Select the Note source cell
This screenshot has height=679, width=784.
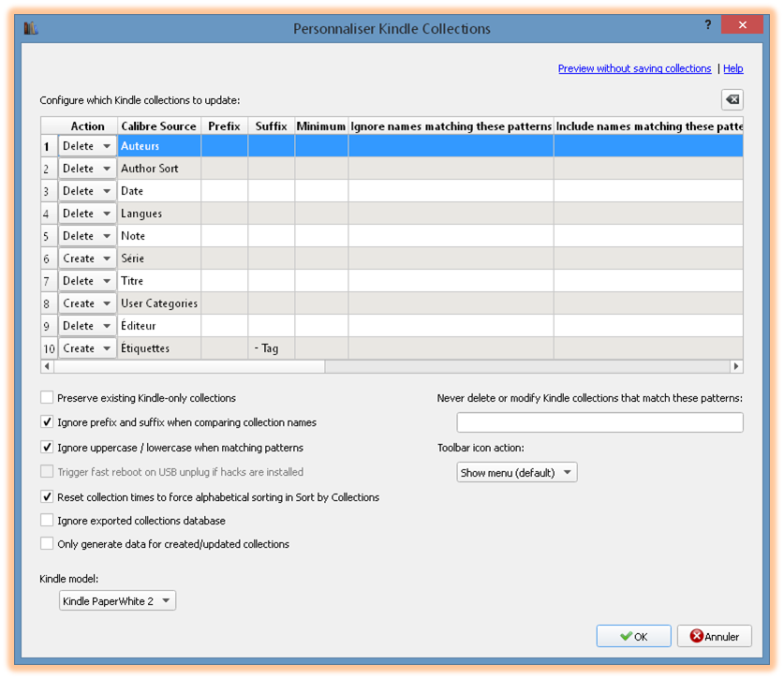coord(159,236)
